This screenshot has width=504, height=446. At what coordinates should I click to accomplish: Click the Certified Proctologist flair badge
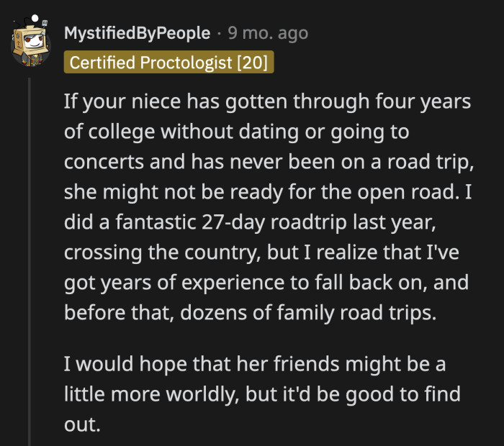click(x=169, y=63)
